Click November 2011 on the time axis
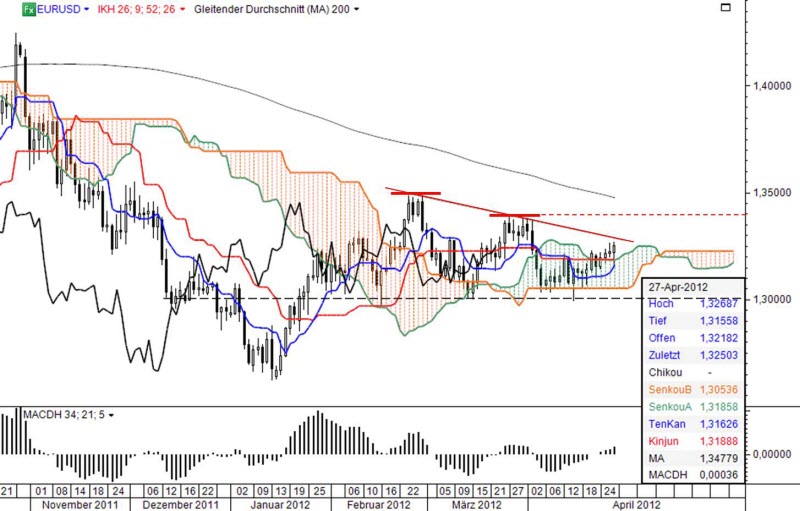This screenshot has height=511, width=800. click(80, 505)
